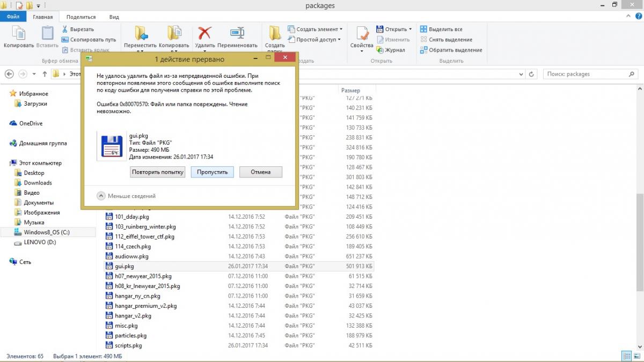
Task: Click the Copy (Копировать) ribbon icon
Action: pyautogui.click(x=18, y=34)
